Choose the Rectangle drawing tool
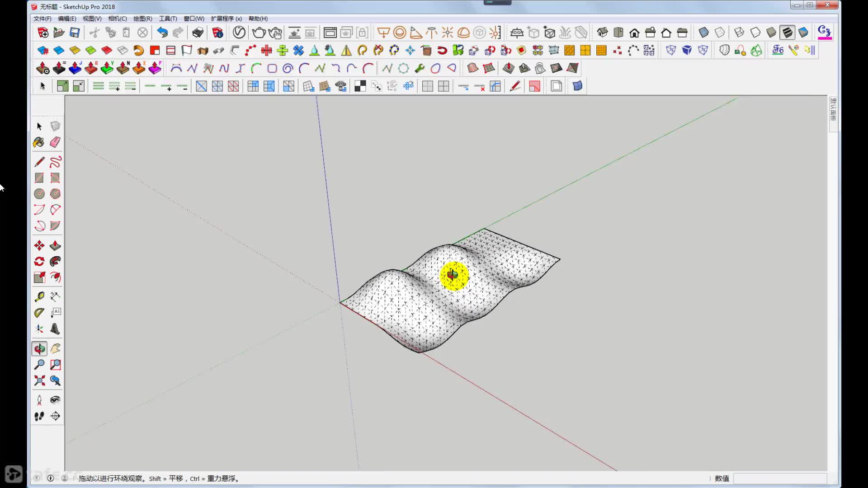 pos(39,178)
